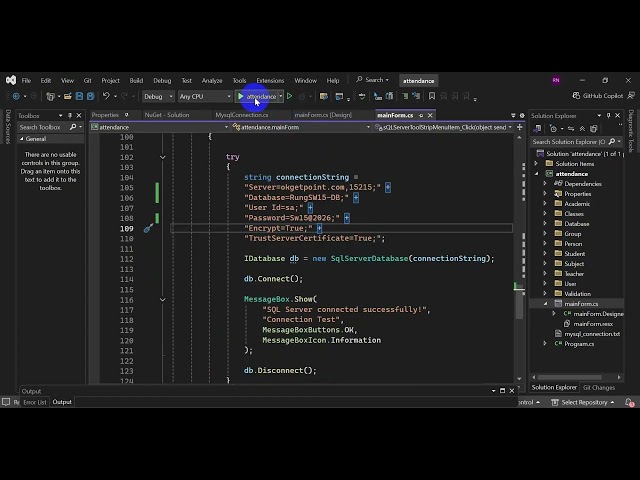The height and width of the screenshot is (480, 640).
Task: Open the Error List tab
Action: coord(35,402)
